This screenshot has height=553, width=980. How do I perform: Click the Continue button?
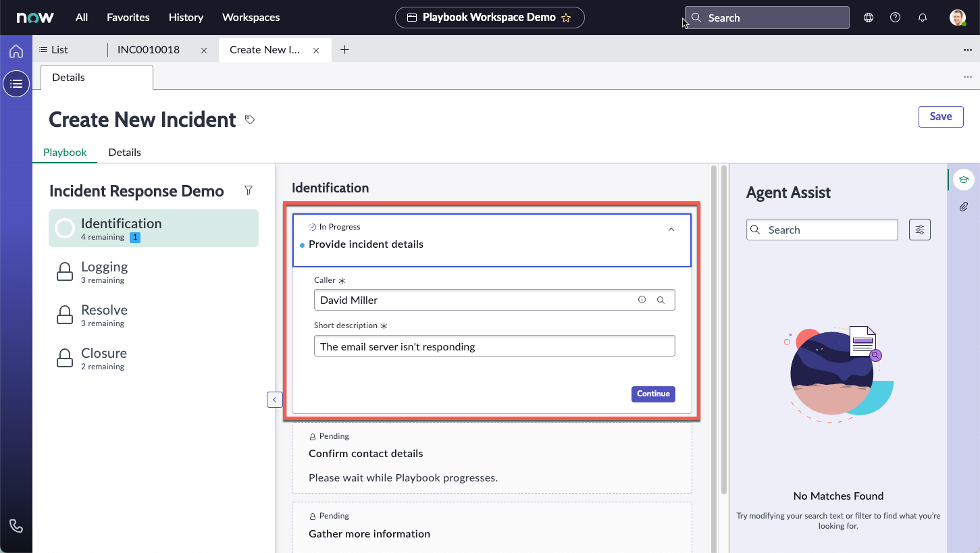653,394
